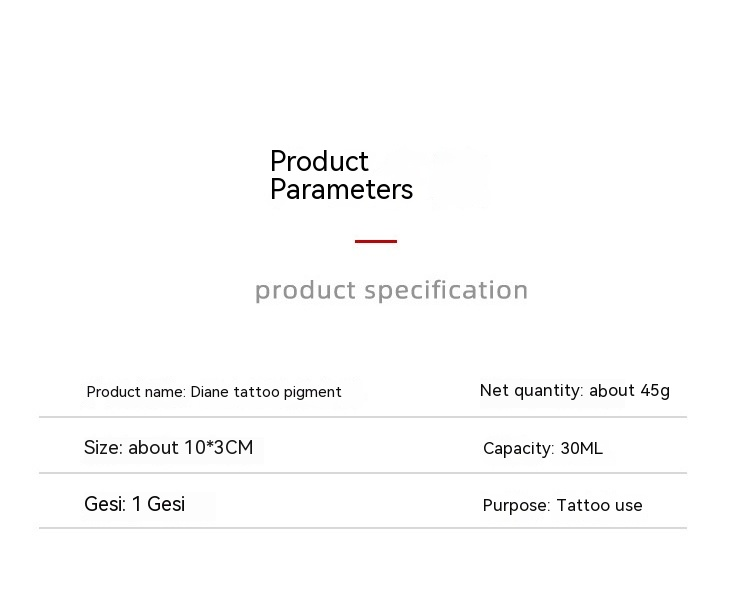The height and width of the screenshot is (589, 750).
Task: Click the word "Parameters" in the heading
Action: [x=341, y=190]
